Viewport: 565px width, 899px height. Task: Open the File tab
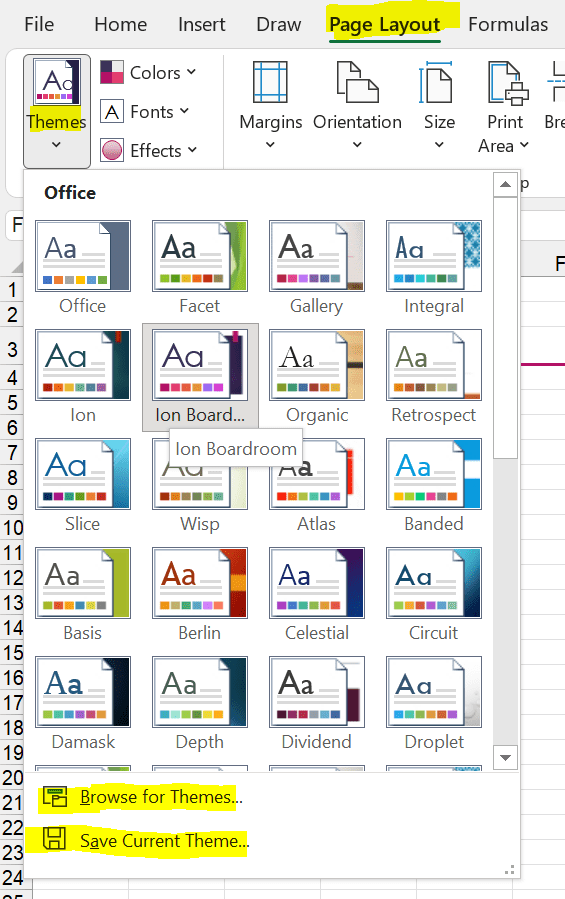point(39,25)
